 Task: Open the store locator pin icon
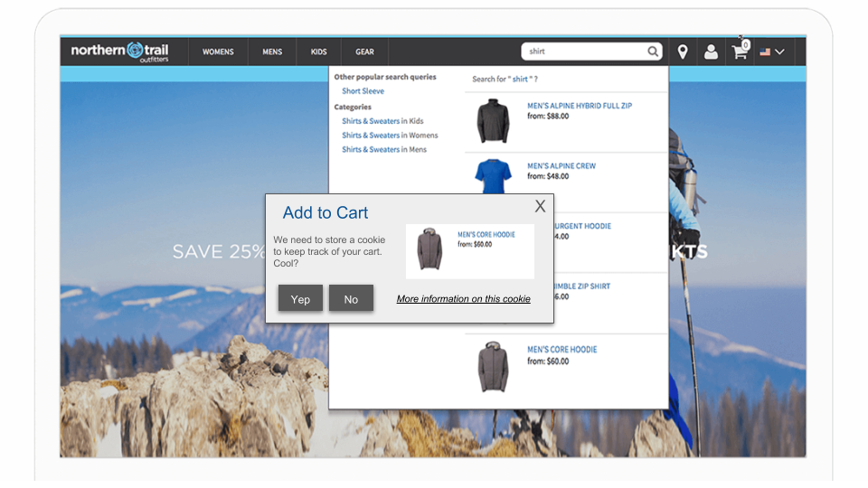pos(683,52)
